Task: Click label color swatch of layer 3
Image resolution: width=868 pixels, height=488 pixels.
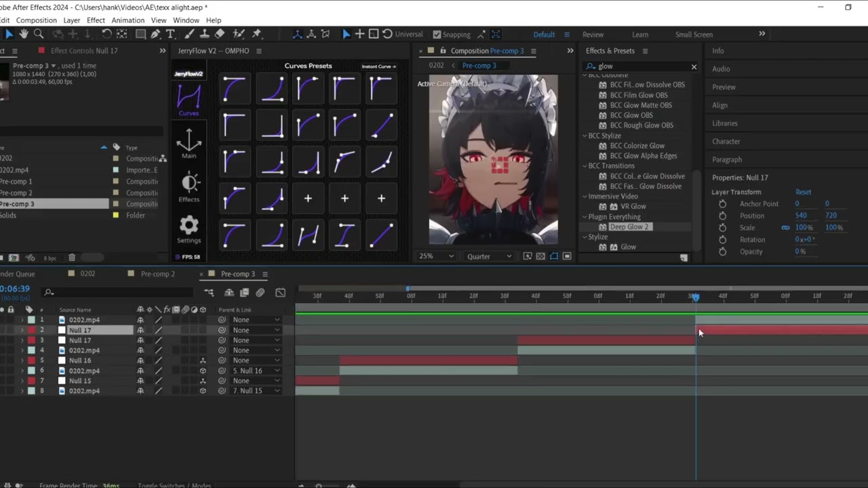Action: (31, 340)
